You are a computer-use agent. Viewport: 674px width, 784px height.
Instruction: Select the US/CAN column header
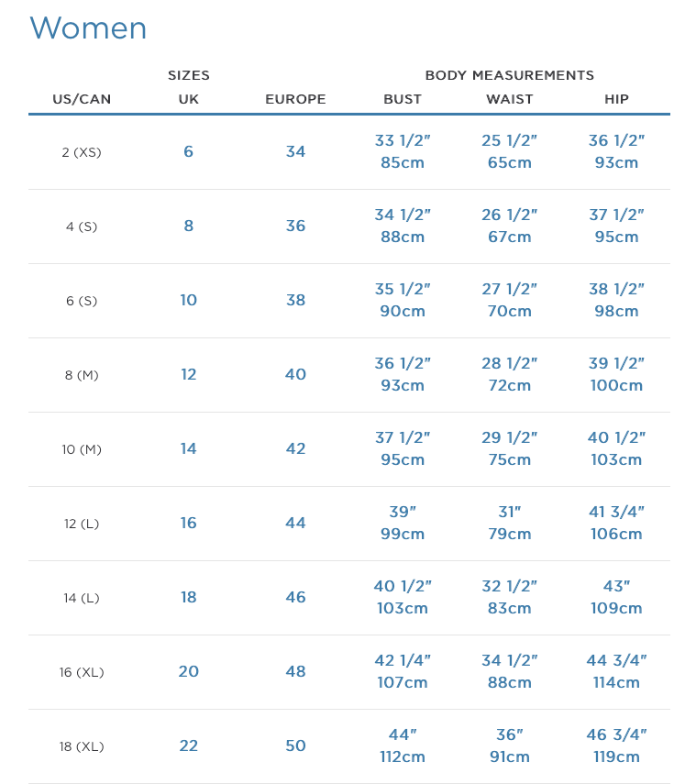pos(82,99)
